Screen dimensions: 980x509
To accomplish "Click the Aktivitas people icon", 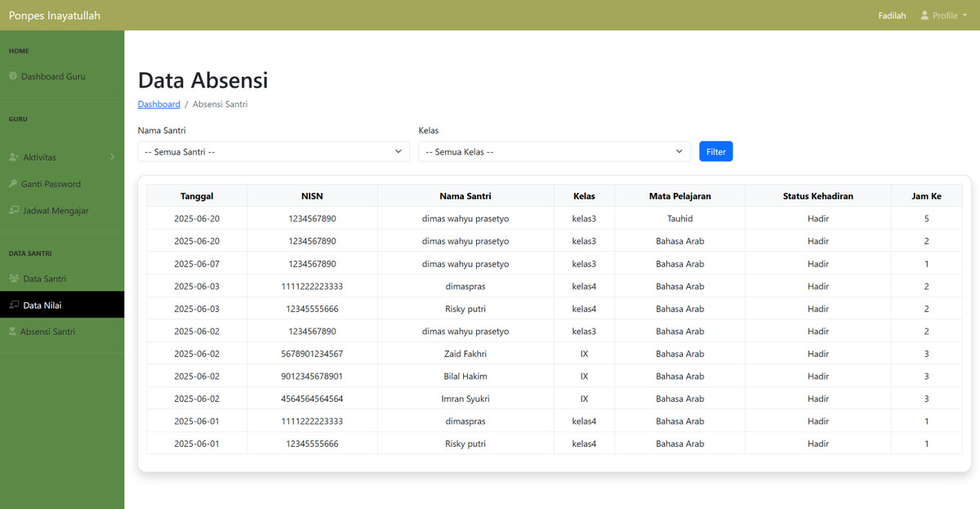I will (x=13, y=157).
